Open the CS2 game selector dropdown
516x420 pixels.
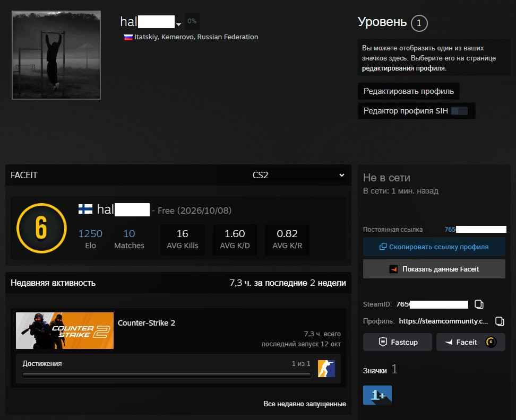[x=298, y=175]
